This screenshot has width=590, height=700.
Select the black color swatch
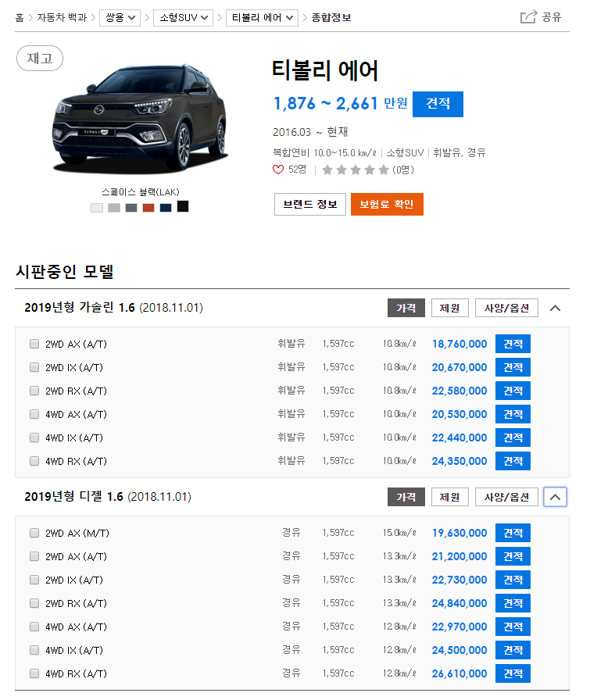coord(183,206)
